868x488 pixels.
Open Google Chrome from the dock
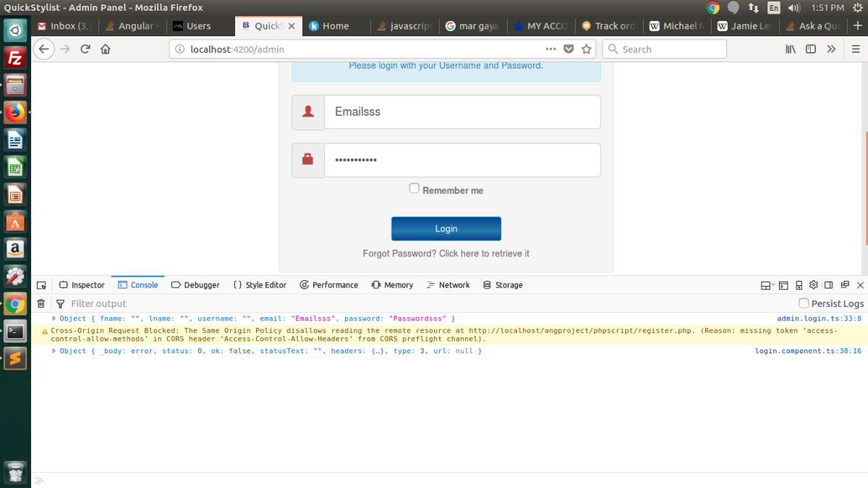pyautogui.click(x=15, y=304)
